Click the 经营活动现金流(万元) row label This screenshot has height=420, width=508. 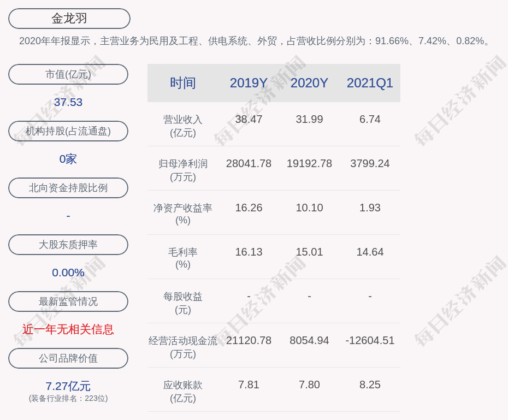[183, 347]
